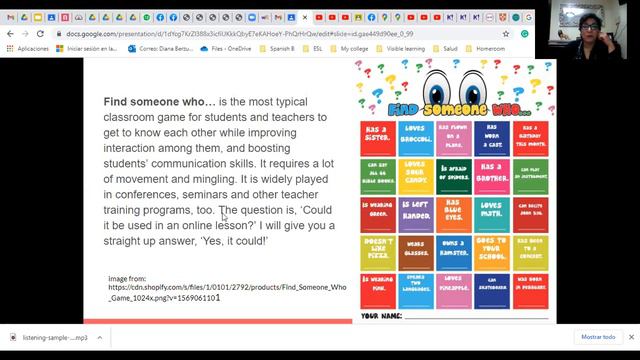Open the Iniciar sesión en la... bookmark
This screenshot has height=360, width=640.
87,49
